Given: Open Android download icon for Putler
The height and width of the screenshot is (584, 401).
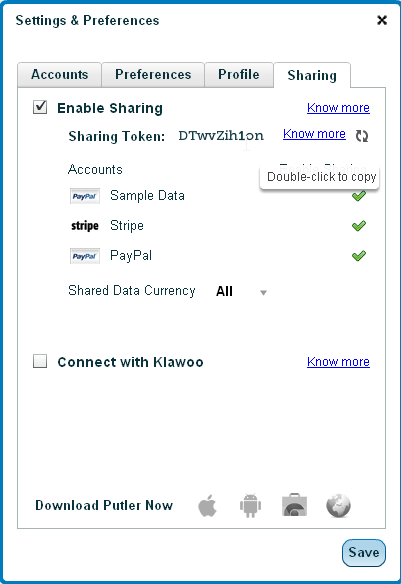Looking at the screenshot, I should pos(250,505).
